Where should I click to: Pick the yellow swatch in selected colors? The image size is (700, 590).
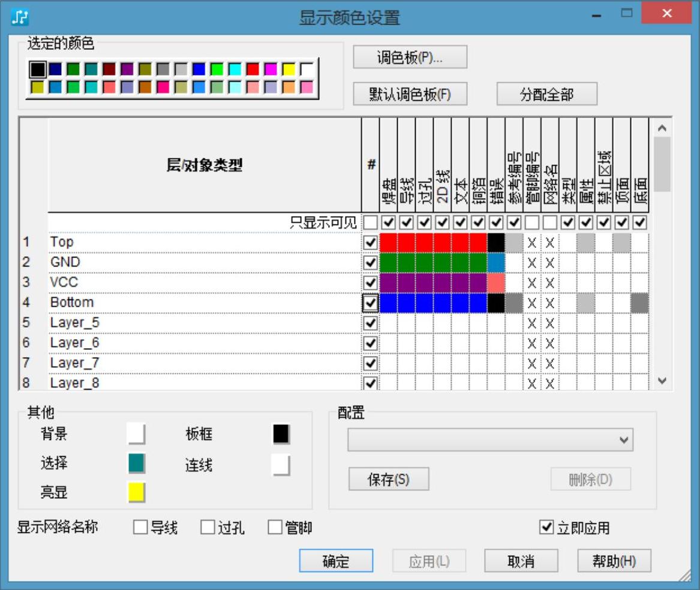click(289, 70)
